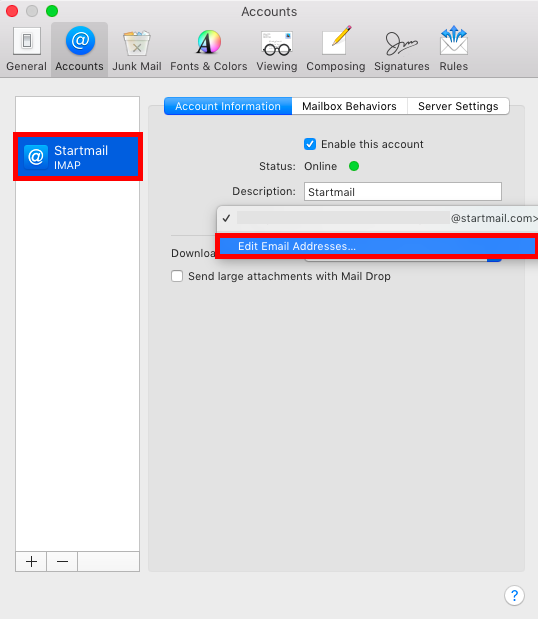The height and width of the screenshot is (619, 538).
Task: Open Junk Mail preferences
Action: [x=137, y=49]
